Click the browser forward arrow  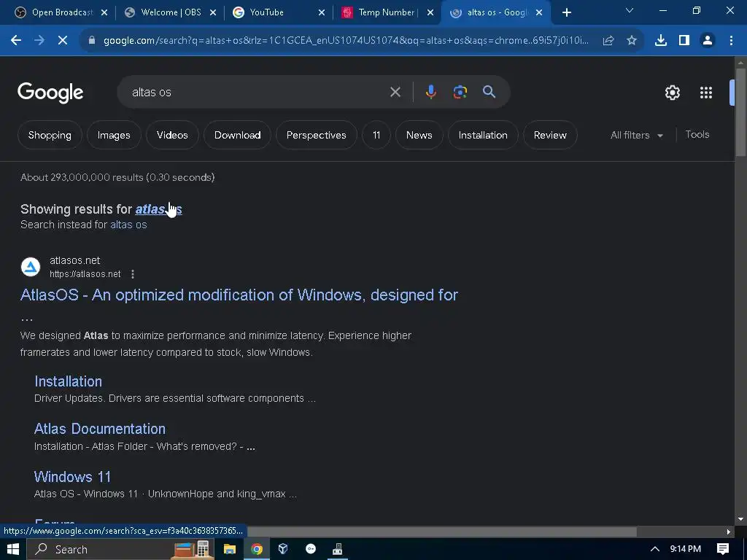pyautogui.click(x=39, y=41)
